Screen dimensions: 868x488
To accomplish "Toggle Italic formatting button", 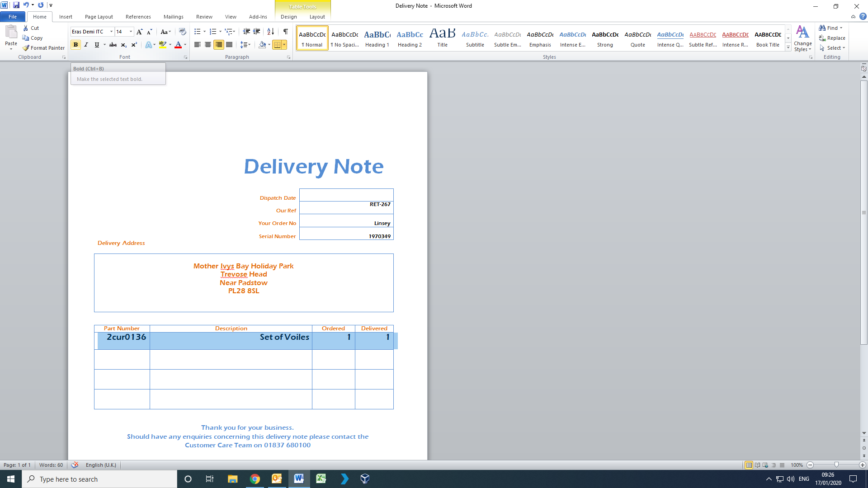I will (86, 45).
